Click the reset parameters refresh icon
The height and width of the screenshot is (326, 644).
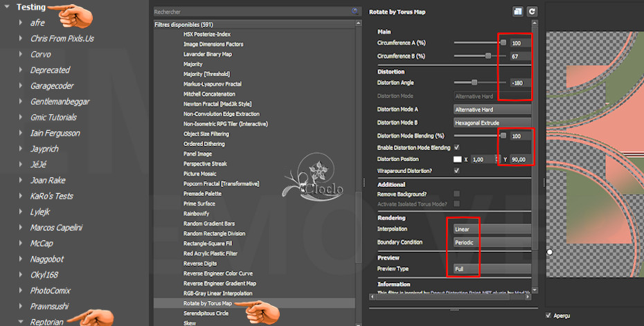pyautogui.click(x=532, y=12)
